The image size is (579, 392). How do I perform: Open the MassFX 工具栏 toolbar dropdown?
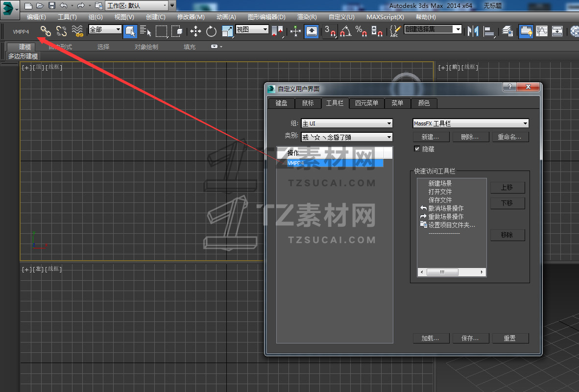471,123
